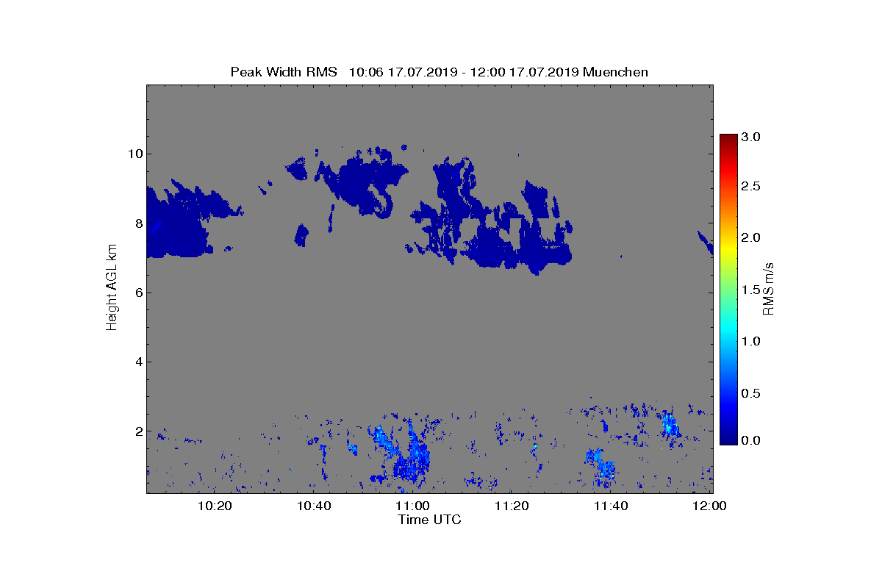882x588 pixels.
Task: Click the colorbar value 1.5
Action: click(750, 290)
